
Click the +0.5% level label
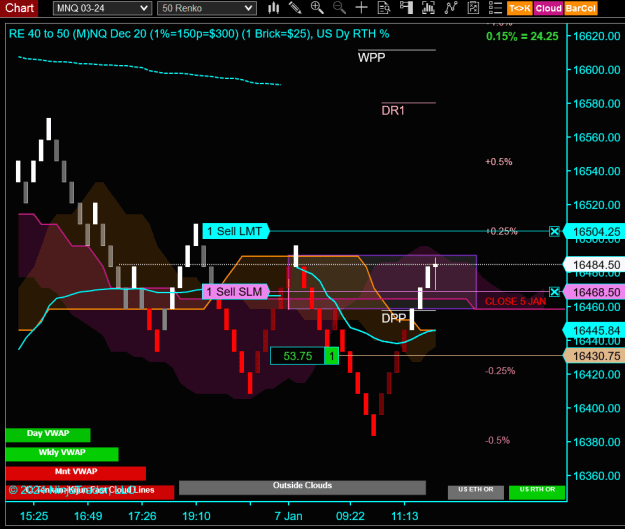499,162
